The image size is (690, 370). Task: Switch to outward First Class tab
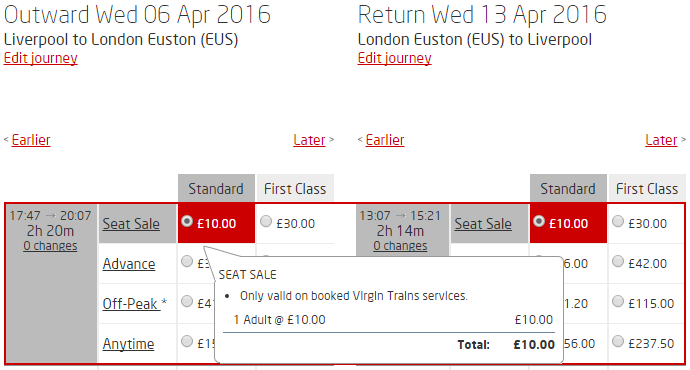coord(295,188)
